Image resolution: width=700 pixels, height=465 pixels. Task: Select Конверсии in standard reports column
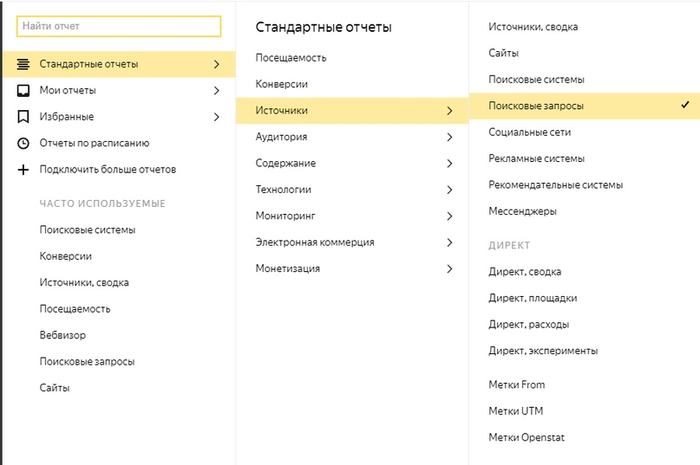(282, 84)
